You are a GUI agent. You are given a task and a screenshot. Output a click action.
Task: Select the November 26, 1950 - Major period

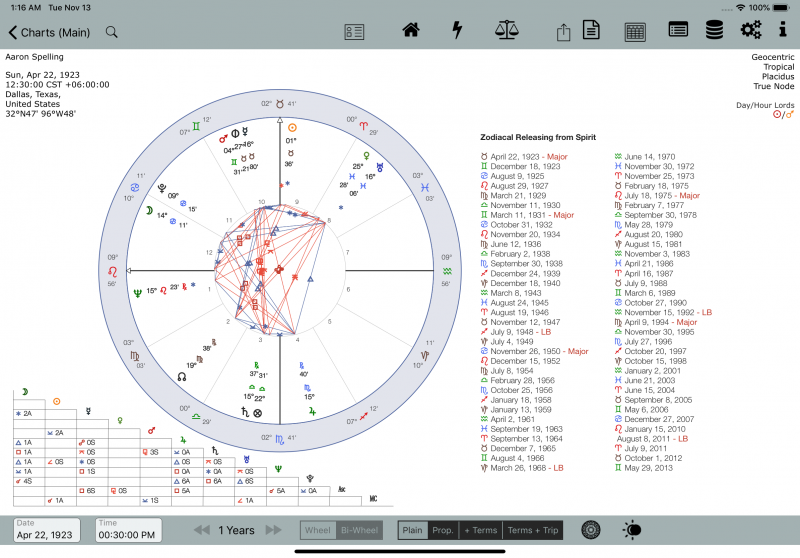(534, 351)
